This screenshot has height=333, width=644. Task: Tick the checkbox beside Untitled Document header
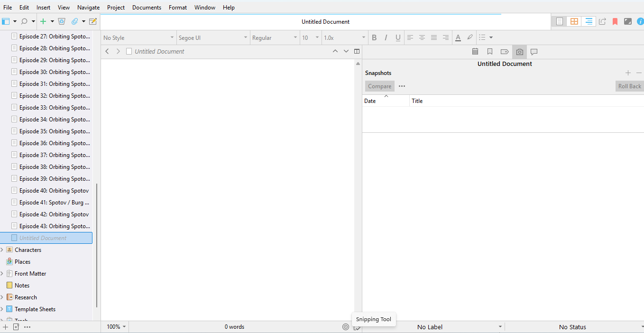click(x=129, y=51)
